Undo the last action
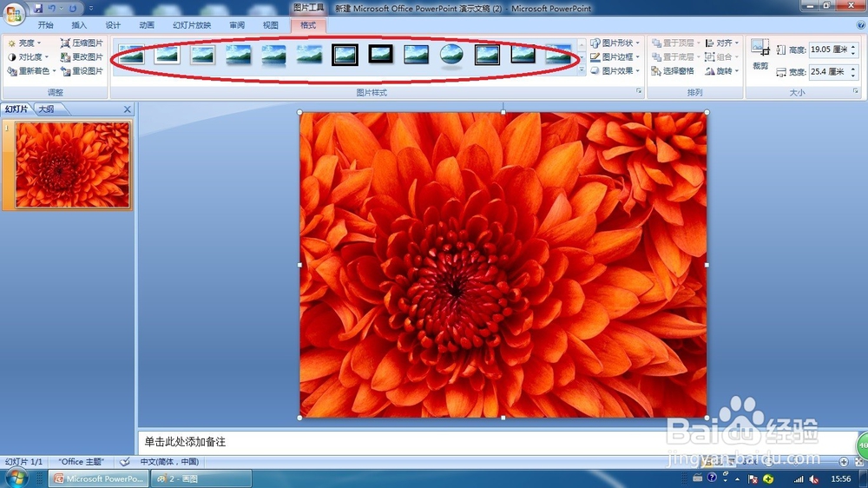Viewport: 868px width, 488px height. (51, 9)
